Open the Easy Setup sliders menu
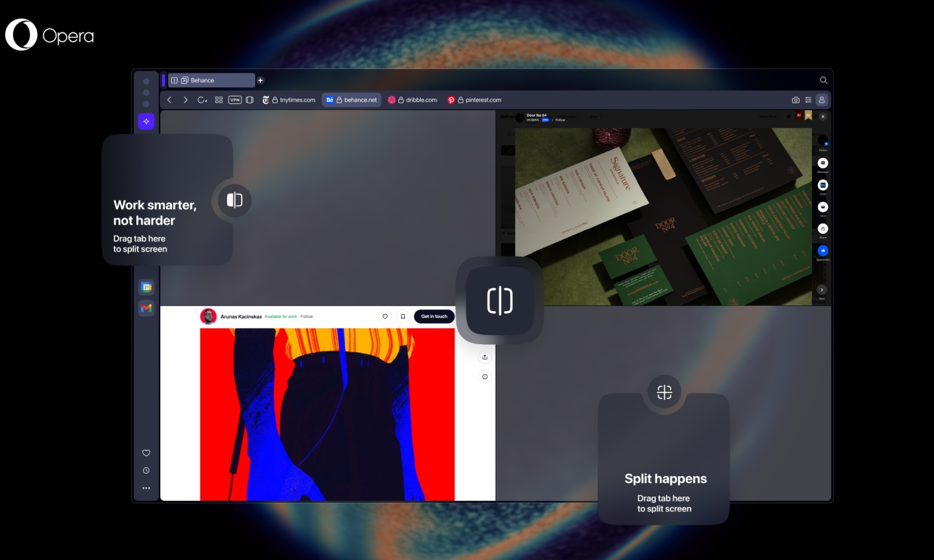Image resolution: width=934 pixels, height=560 pixels. pos(808,100)
